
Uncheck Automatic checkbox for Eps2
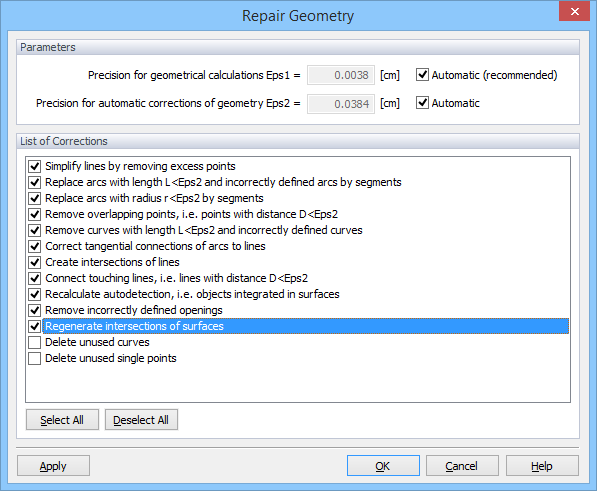(x=422, y=103)
